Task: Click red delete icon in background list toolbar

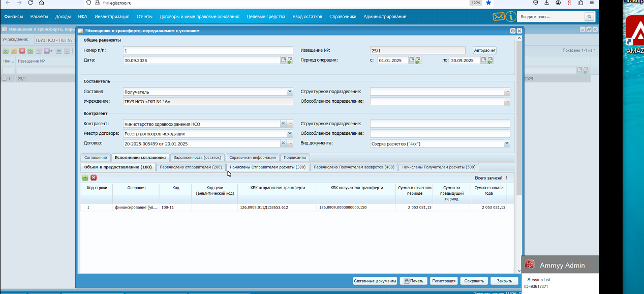Action: tap(22, 51)
